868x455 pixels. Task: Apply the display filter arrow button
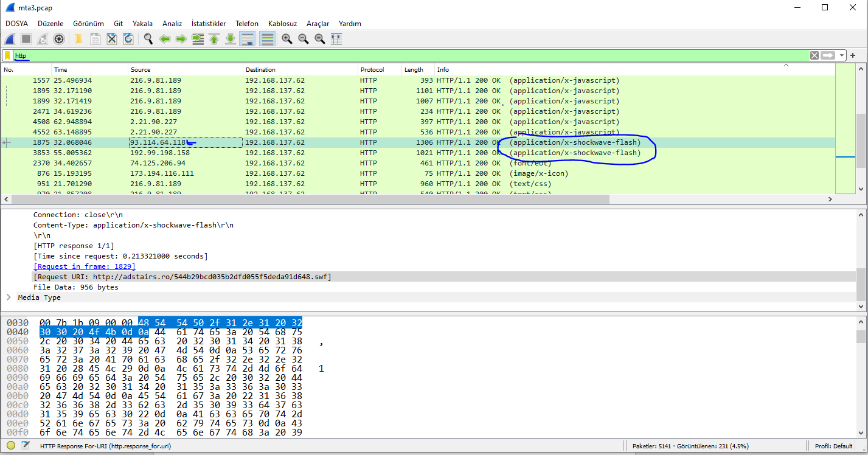click(828, 55)
